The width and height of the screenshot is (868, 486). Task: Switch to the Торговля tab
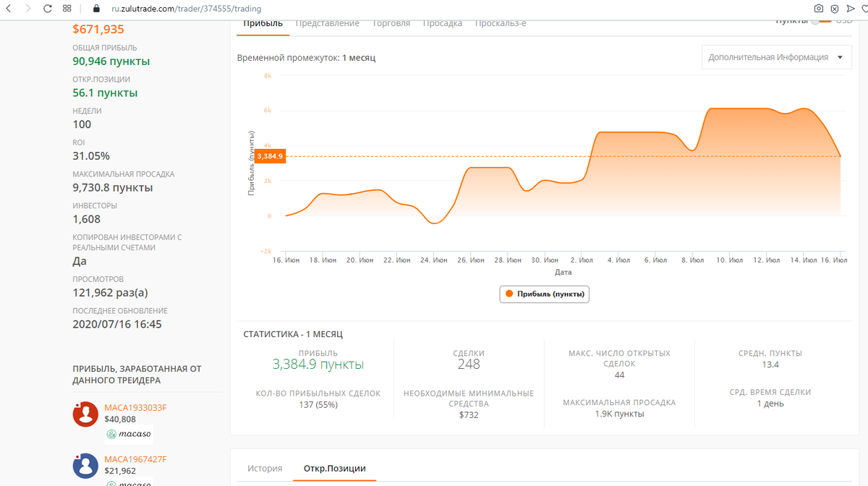click(391, 23)
